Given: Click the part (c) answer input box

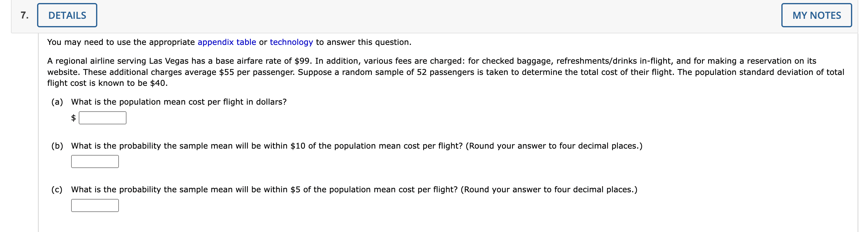Looking at the screenshot, I should (x=95, y=205).
